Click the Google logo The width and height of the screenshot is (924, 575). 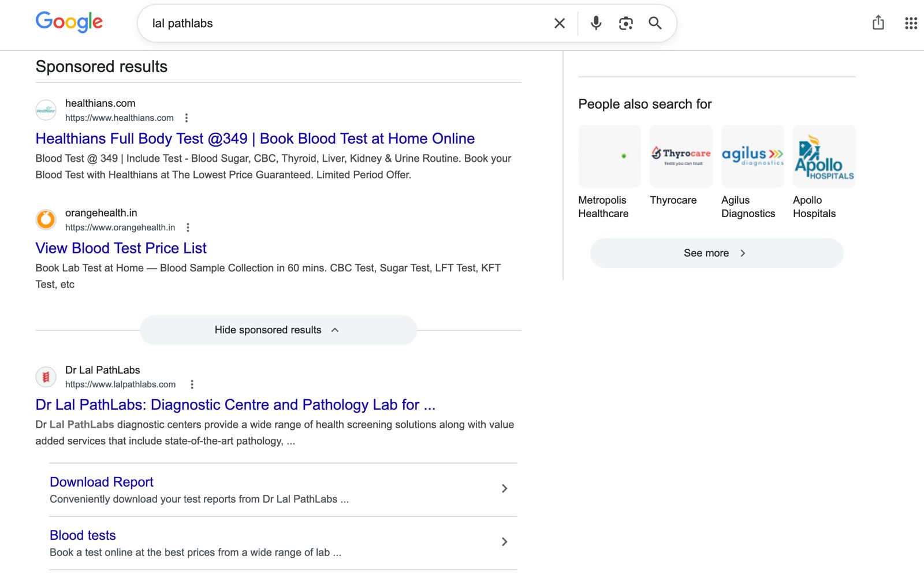click(x=69, y=22)
